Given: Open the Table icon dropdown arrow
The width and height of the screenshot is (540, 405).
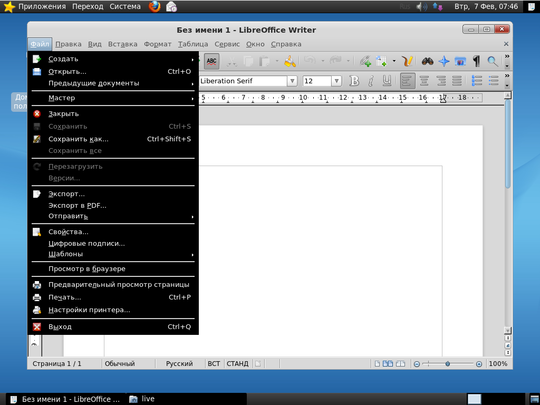Looking at the screenshot, I should click(x=394, y=61).
